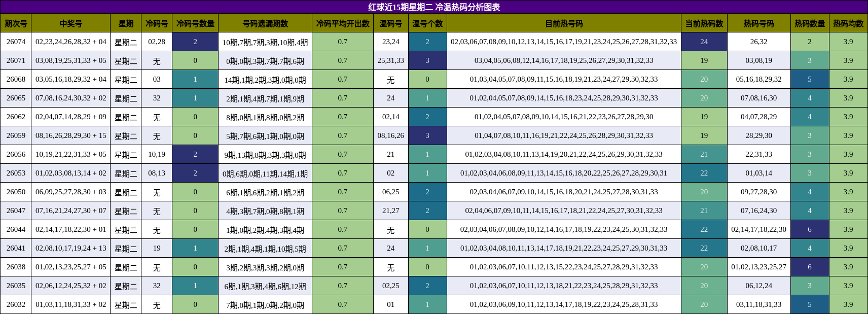Click warm number cell 06,25
Viewport: 868px width, 314px height.
[x=391, y=192]
